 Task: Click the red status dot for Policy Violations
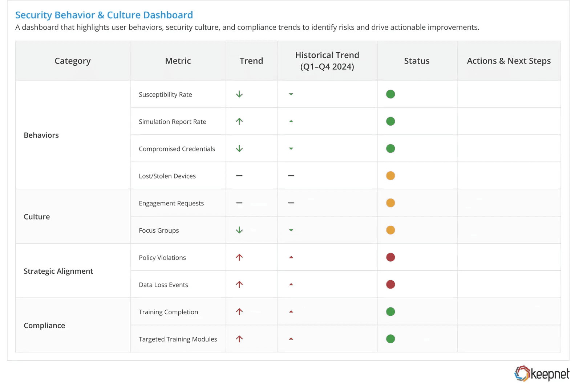390,257
